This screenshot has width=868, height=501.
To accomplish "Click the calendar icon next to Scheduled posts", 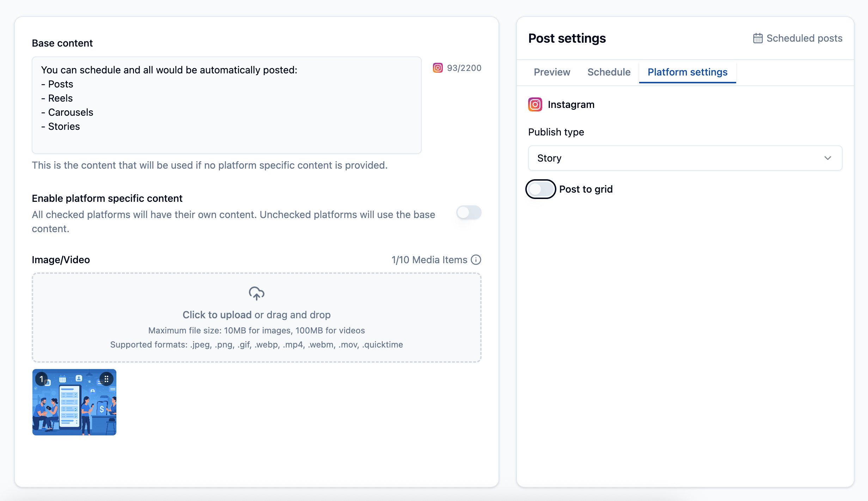I will (757, 38).
